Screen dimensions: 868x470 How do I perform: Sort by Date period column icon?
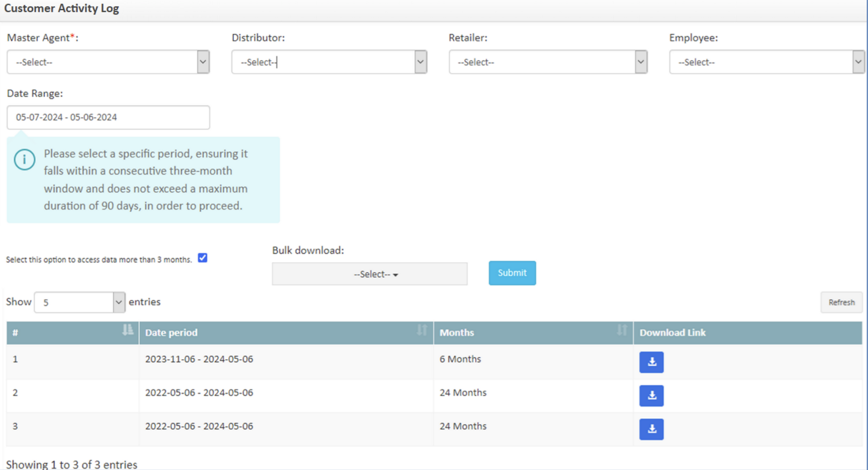pyautogui.click(x=422, y=330)
